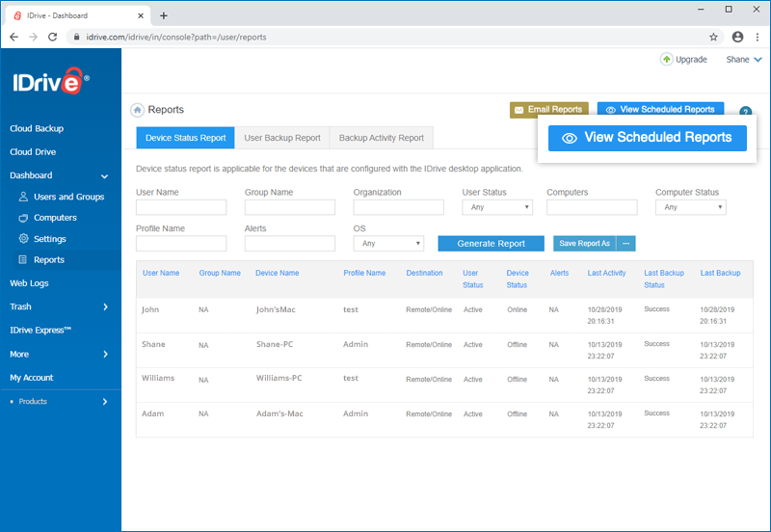Click the Generate Report button
771x532 pixels.
491,244
